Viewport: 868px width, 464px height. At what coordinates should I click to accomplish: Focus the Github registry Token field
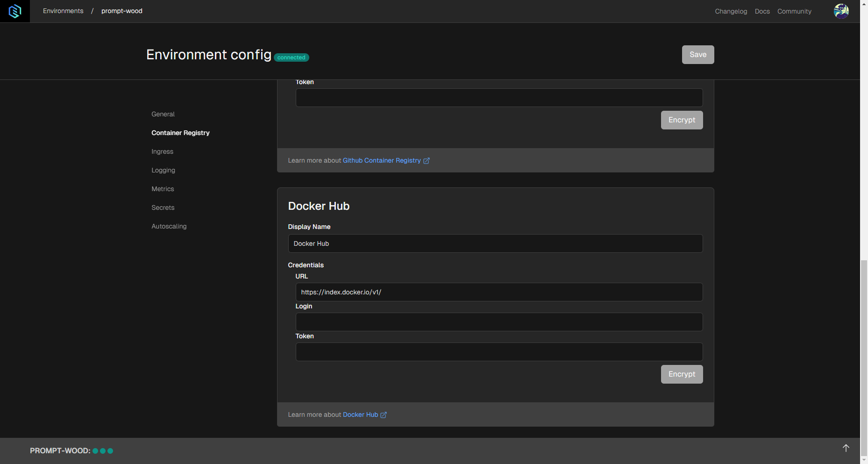(499, 98)
